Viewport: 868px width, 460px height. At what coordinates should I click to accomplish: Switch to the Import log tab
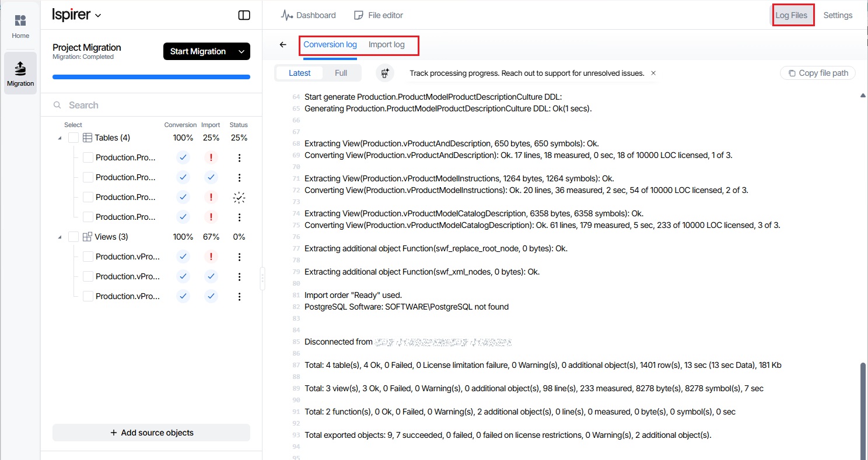point(386,45)
